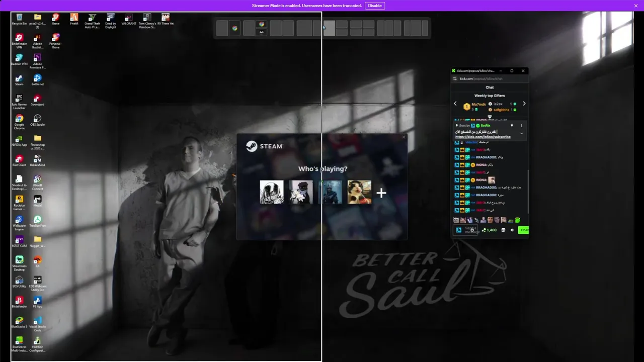Launch Brave from the desktop
This screenshot has width=644, height=362.
click(56, 20)
